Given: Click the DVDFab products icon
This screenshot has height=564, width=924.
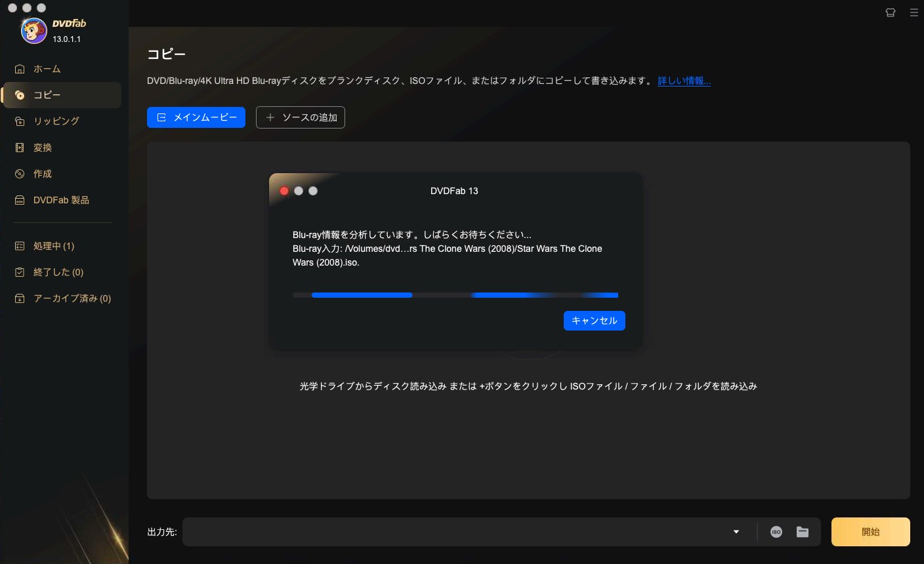Looking at the screenshot, I should (x=20, y=200).
